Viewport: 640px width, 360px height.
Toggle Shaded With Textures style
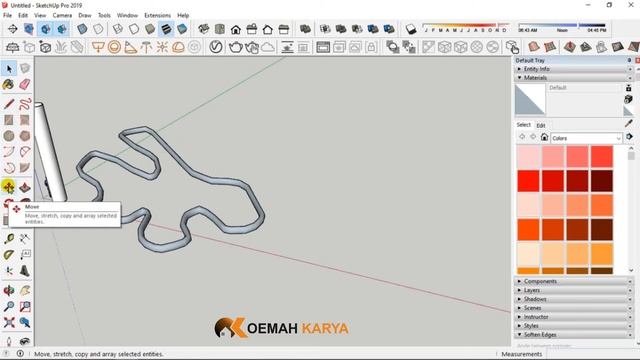166,29
